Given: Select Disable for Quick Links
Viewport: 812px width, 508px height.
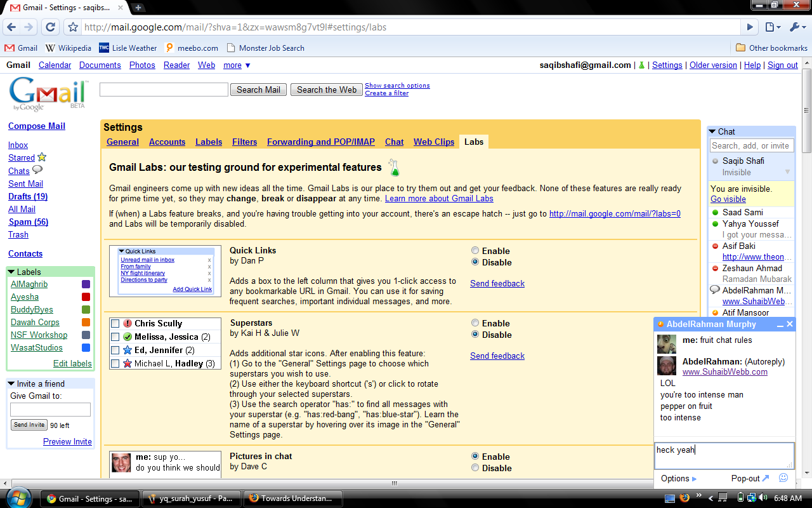Looking at the screenshot, I should [x=475, y=262].
